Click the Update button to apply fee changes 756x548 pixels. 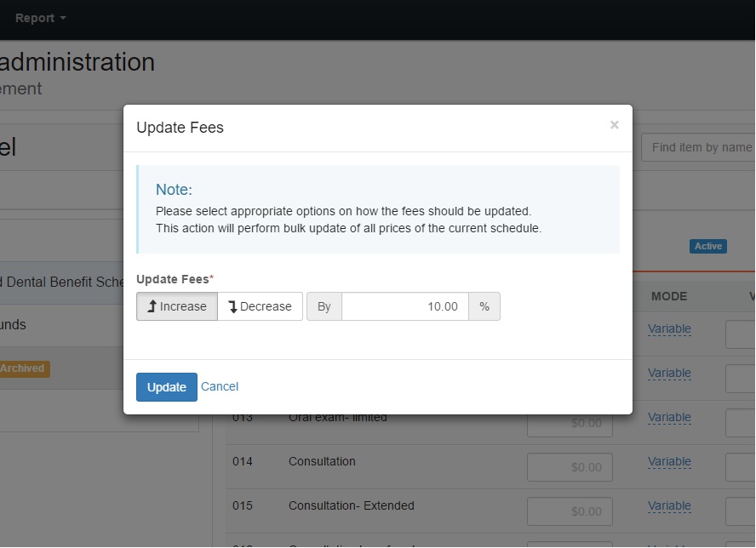point(166,387)
